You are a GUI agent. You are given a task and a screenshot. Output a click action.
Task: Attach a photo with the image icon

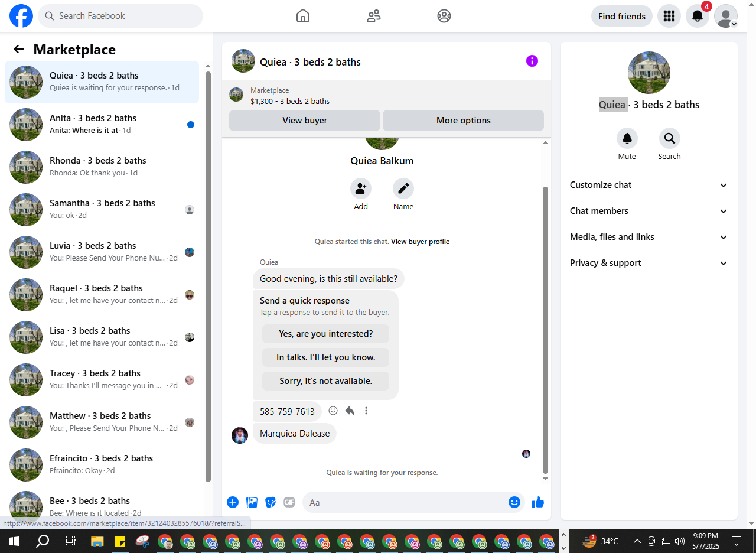[252, 502]
